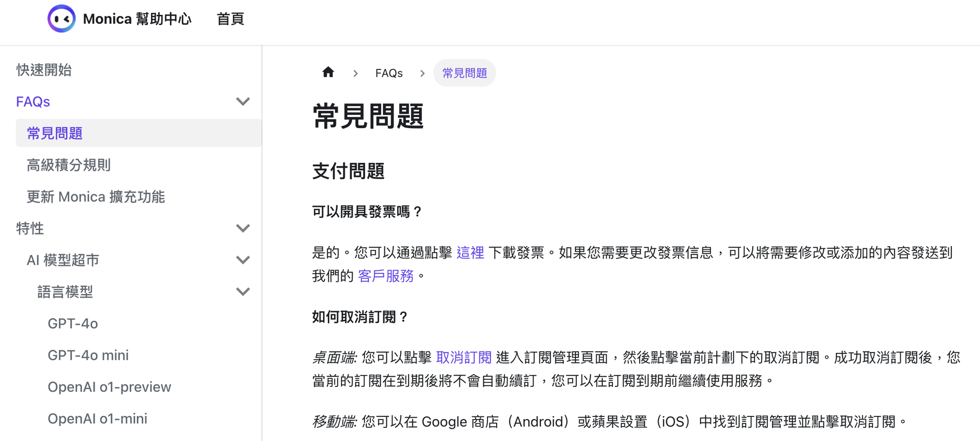Open OpenAI o1-preview in sidebar
Image resolution: width=980 pixels, height=441 pixels.
click(x=109, y=387)
